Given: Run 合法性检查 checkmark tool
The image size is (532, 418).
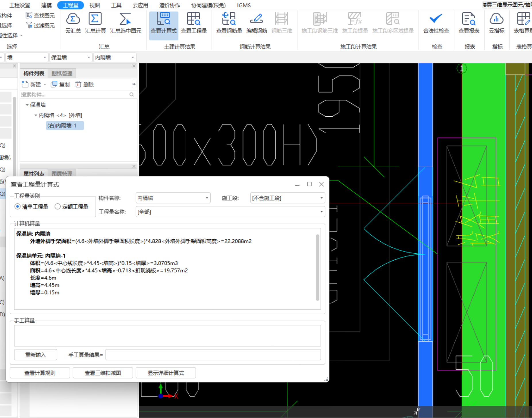Looking at the screenshot, I should point(436,23).
